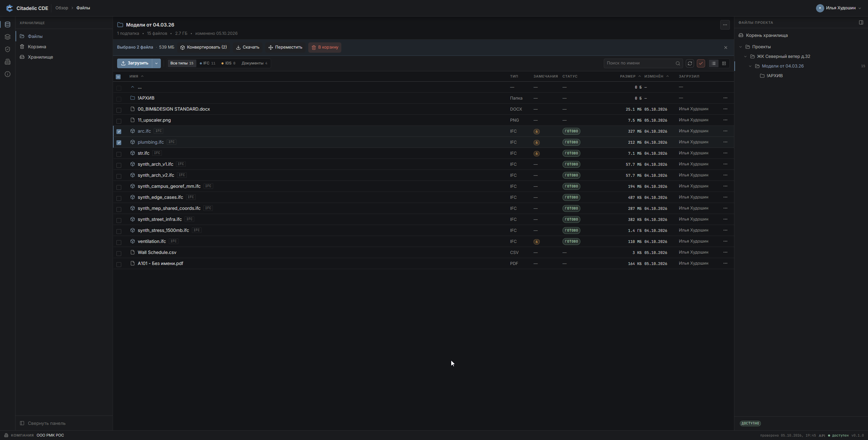Image resolution: width=868 pixels, height=440 pixels.
Task: Switch to grid view icon
Action: (x=724, y=63)
